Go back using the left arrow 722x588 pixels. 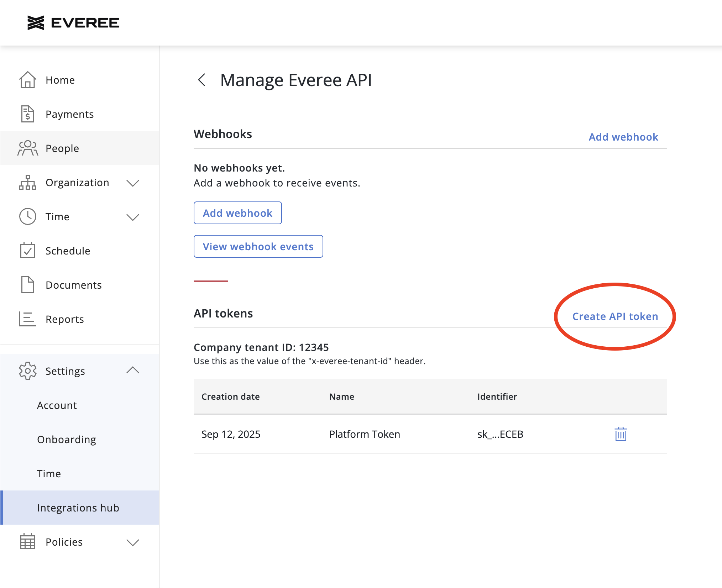coord(202,80)
